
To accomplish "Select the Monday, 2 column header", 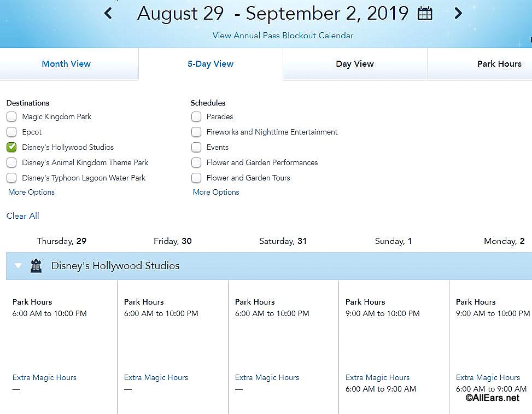I will point(504,241).
